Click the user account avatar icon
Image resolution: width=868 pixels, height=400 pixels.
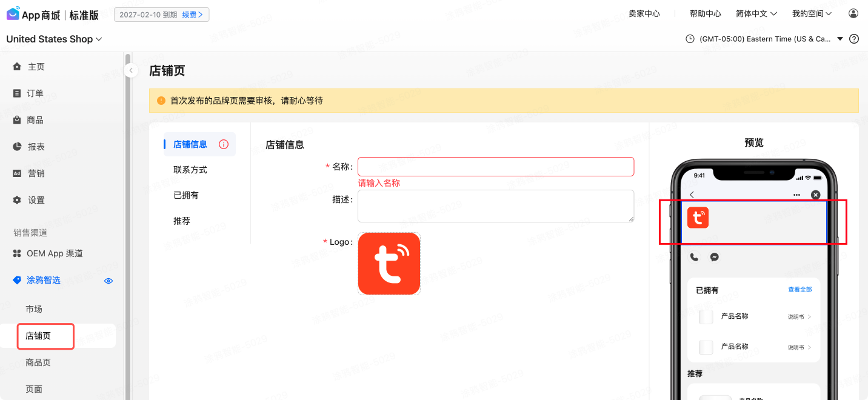pyautogui.click(x=853, y=13)
